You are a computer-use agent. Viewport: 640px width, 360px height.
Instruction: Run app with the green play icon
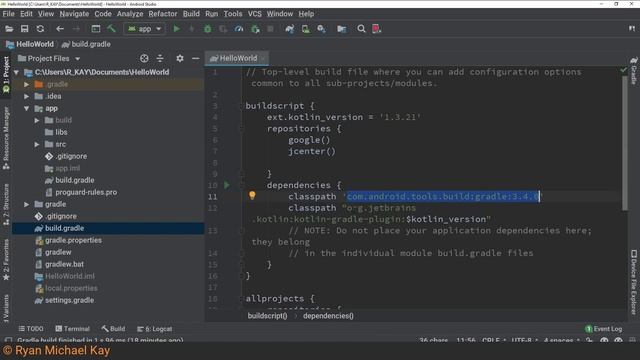(176, 29)
